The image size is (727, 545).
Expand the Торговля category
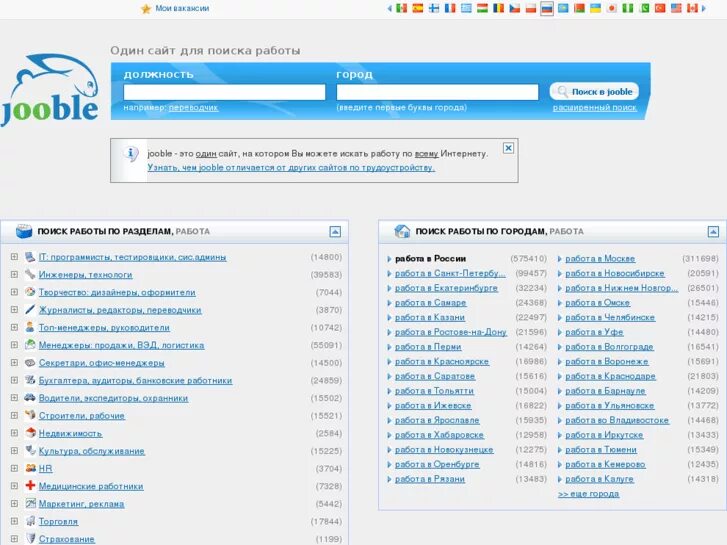point(14,521)
